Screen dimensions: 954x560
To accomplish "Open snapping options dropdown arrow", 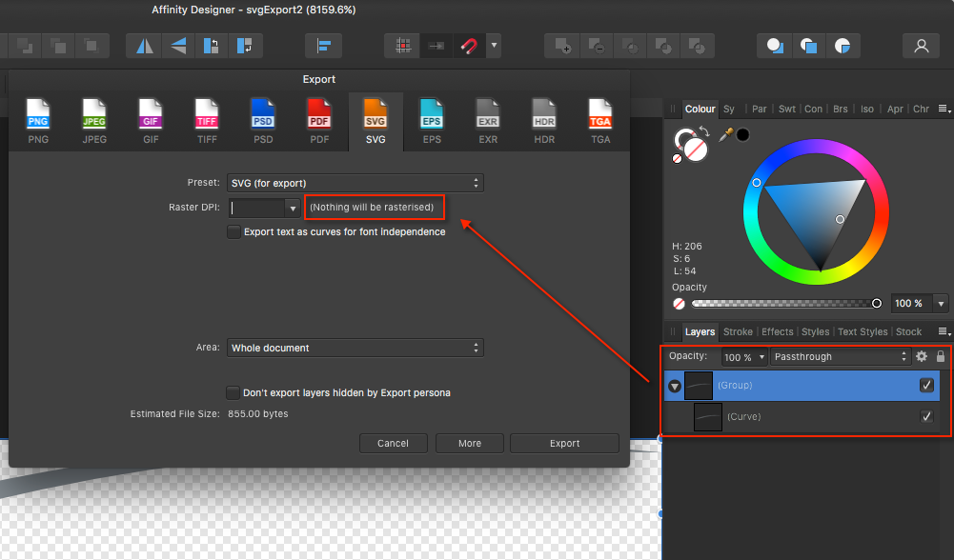I will pyautogui.click(x=494, y=46).
